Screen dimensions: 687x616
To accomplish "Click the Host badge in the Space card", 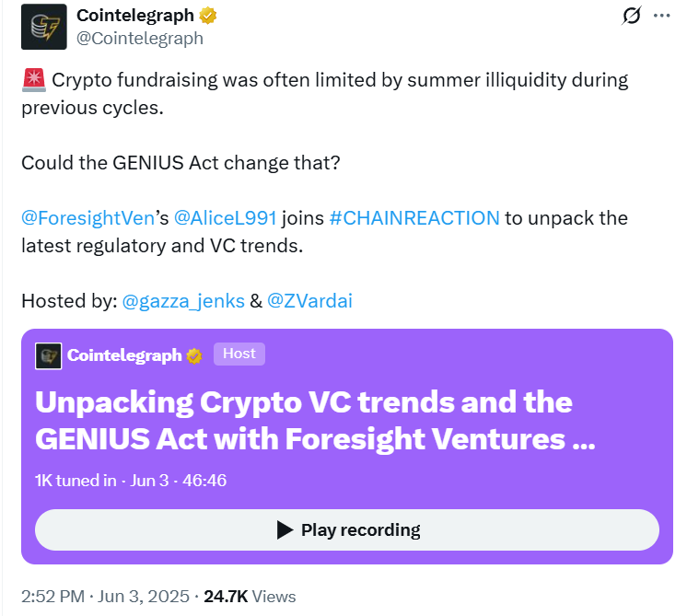I will coord(239,354).
